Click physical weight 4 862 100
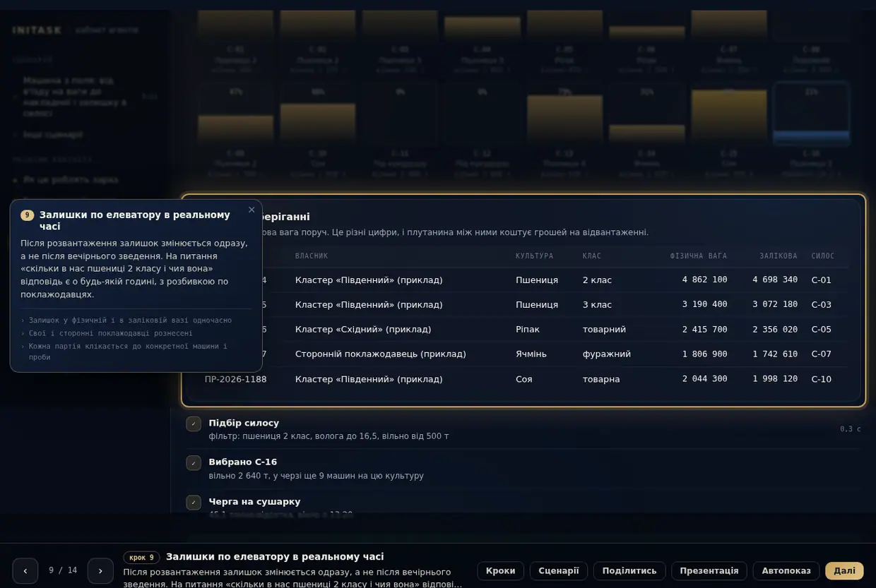The width and height of the screenshot is (876, 588). click(704, 280)
